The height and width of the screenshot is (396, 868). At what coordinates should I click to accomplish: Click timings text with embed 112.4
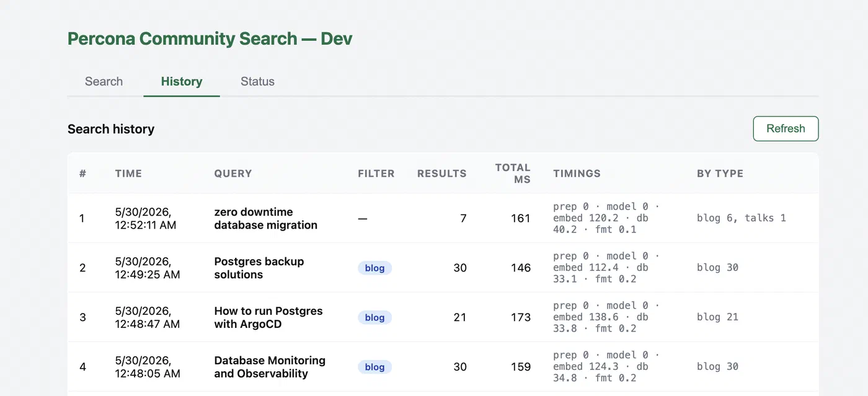click(606, 267)
